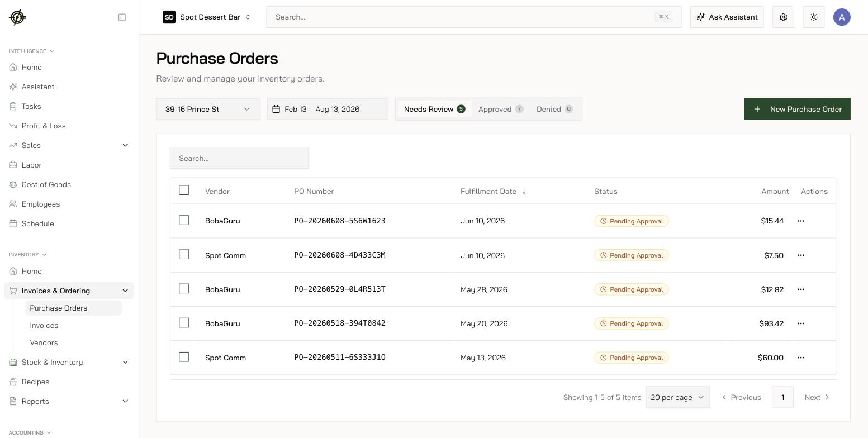Check the PO-20260518-394T0842 row checkbox
The image size is (868, 438).
click(184, 322)
